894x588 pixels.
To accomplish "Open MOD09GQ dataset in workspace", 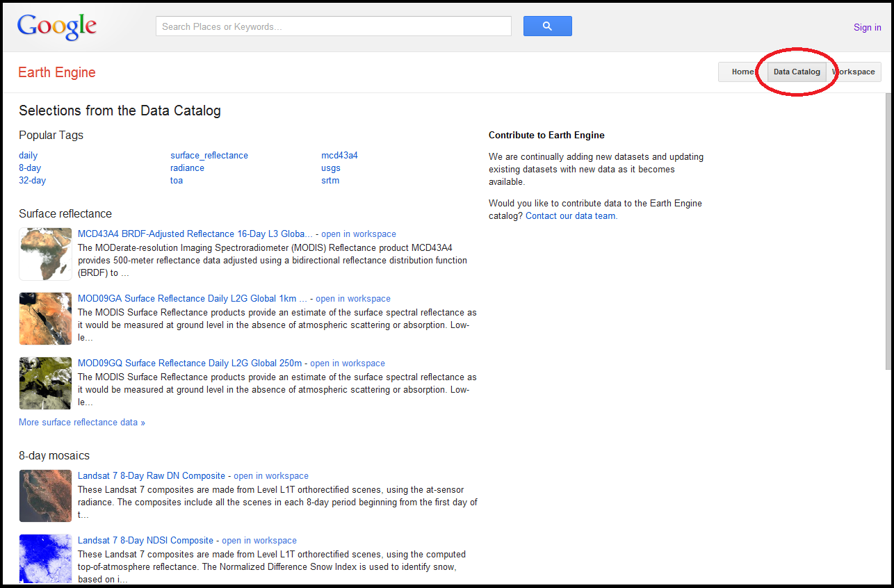I will [x=348, y=364].
